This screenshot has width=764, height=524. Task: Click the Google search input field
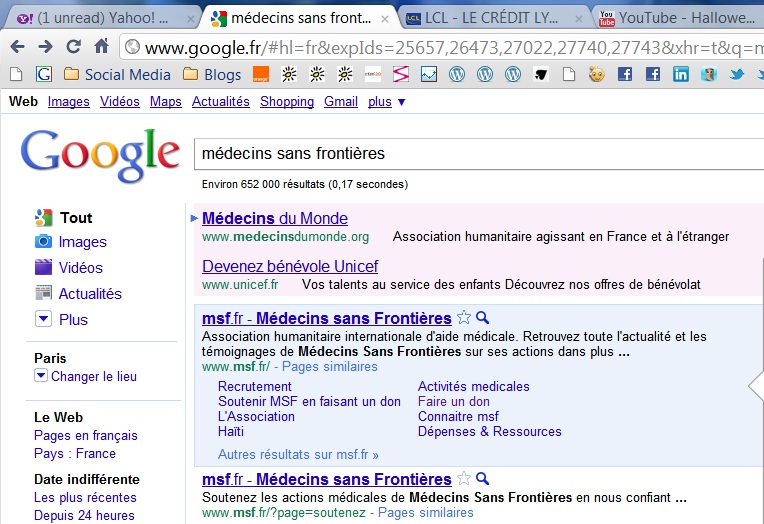479,154
